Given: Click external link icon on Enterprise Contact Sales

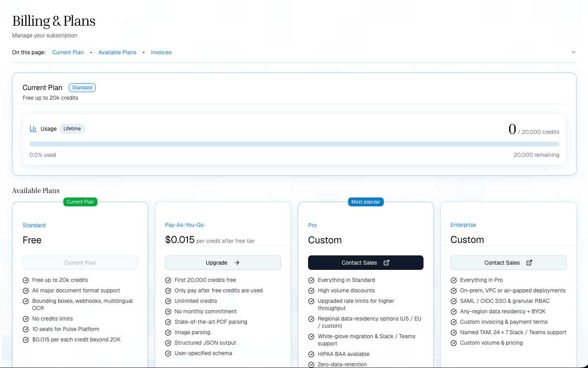Looking at the screenshot, I should (x=529, y=263).
